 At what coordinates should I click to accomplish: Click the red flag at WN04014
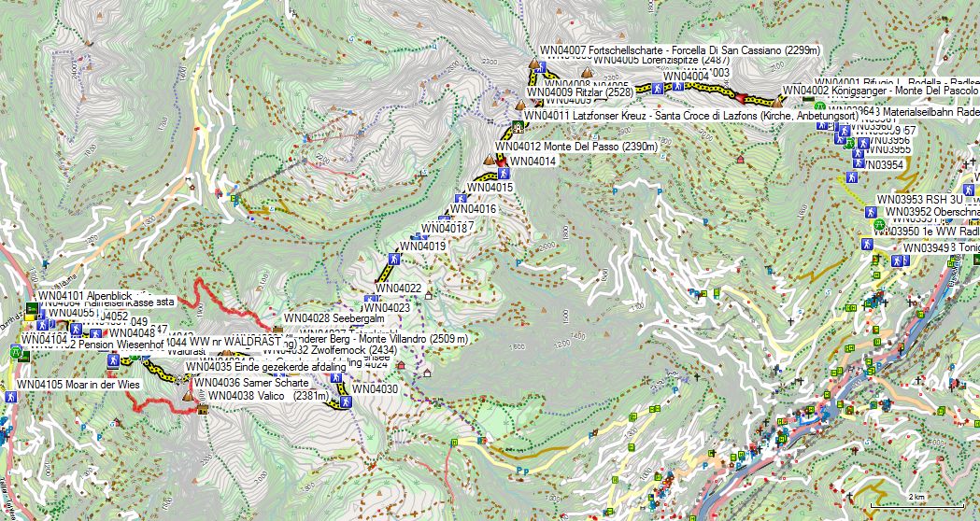pos(501,161)
